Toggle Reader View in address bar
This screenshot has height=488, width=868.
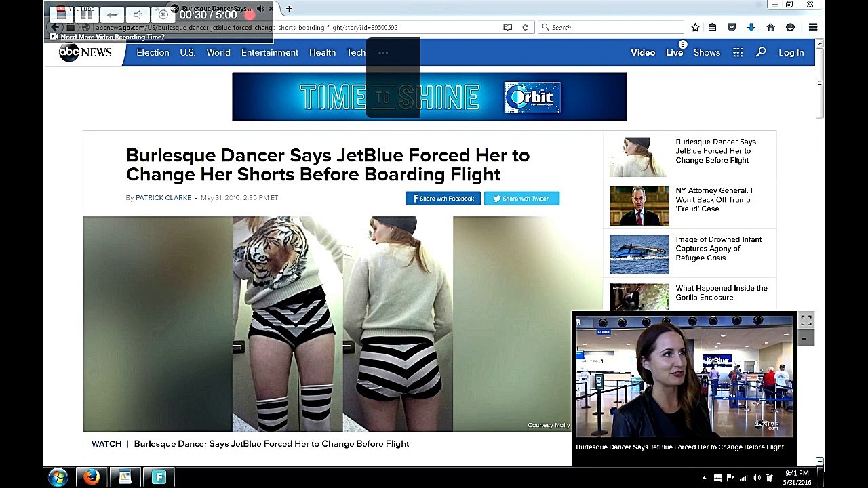pyautogui.click(x=507, y=27)
